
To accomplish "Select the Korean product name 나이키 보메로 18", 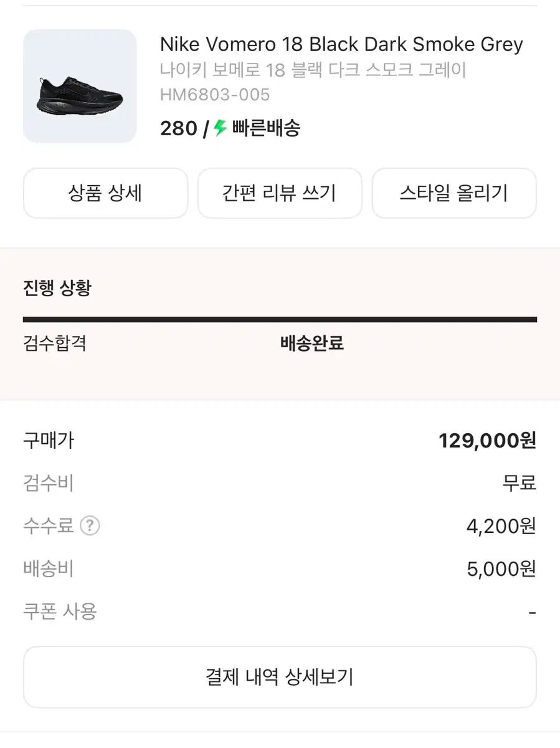I will coord(313,70).
